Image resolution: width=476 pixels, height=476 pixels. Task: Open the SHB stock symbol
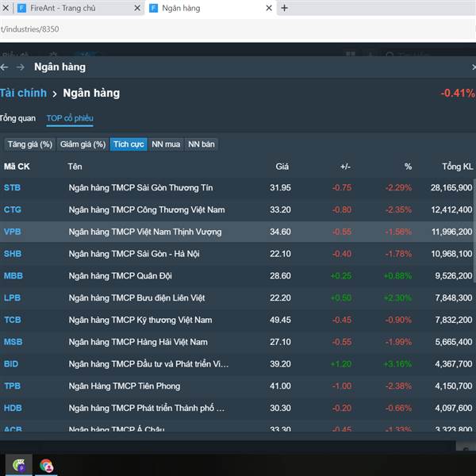pyautogui.click(x=13, y=254)
